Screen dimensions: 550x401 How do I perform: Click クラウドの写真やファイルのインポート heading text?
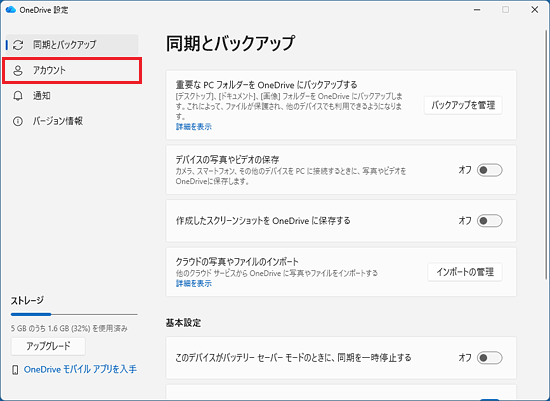[x=237, y=262]
